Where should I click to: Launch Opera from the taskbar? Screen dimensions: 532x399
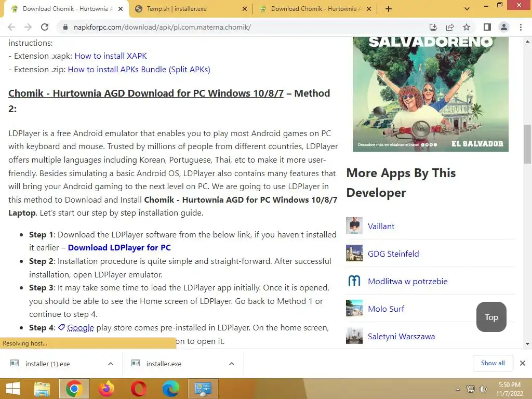pos(138,389)
